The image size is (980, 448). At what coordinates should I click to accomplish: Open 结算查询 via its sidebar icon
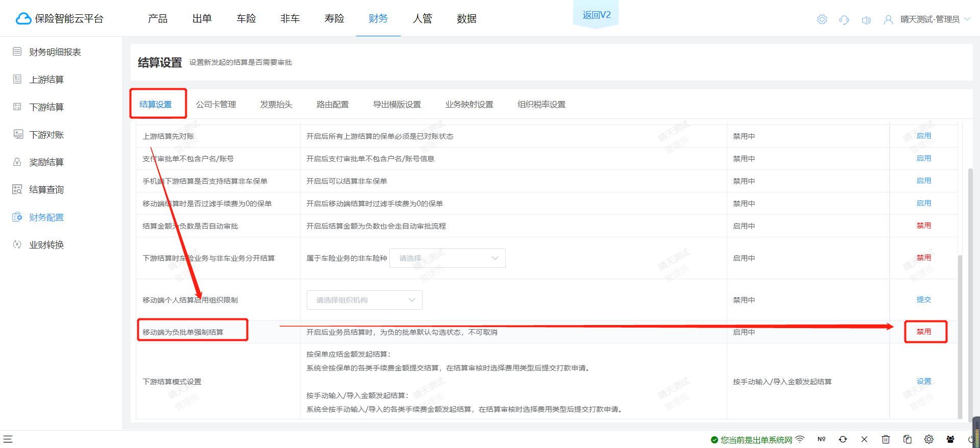pos(17,189)
